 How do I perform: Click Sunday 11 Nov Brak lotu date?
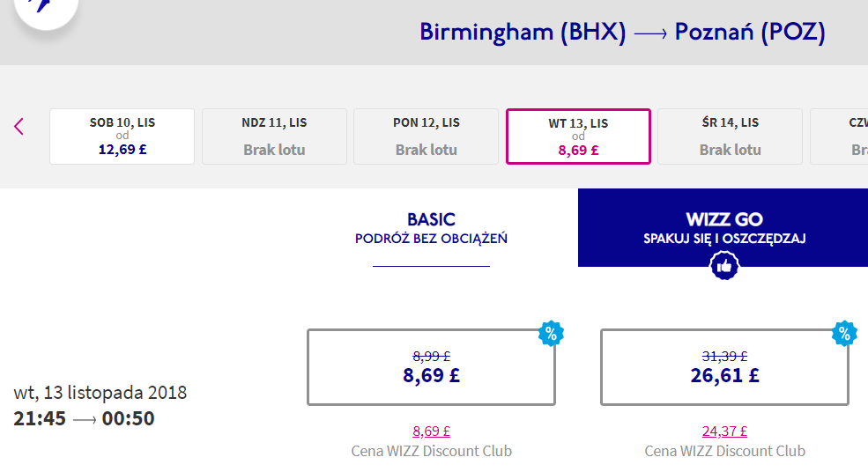[x=274, y=136]
